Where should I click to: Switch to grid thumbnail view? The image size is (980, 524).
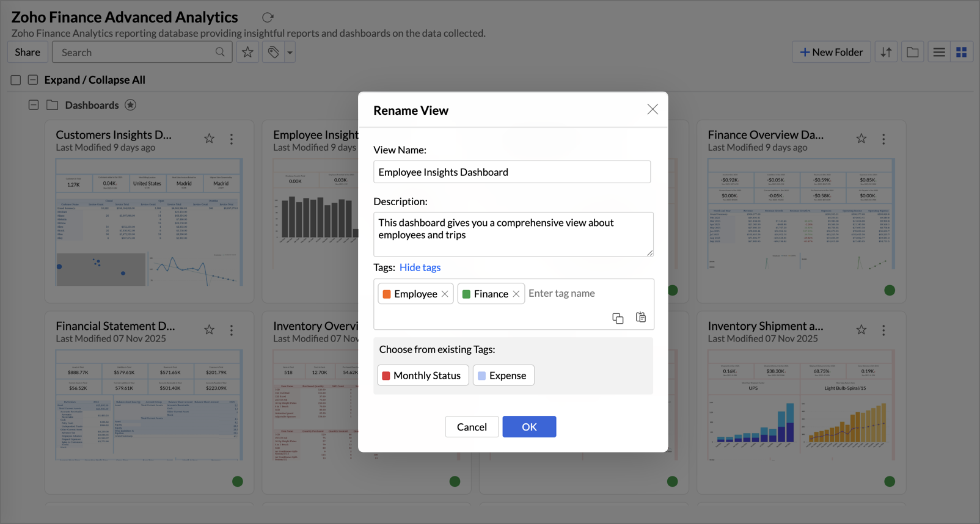[961, 53]
